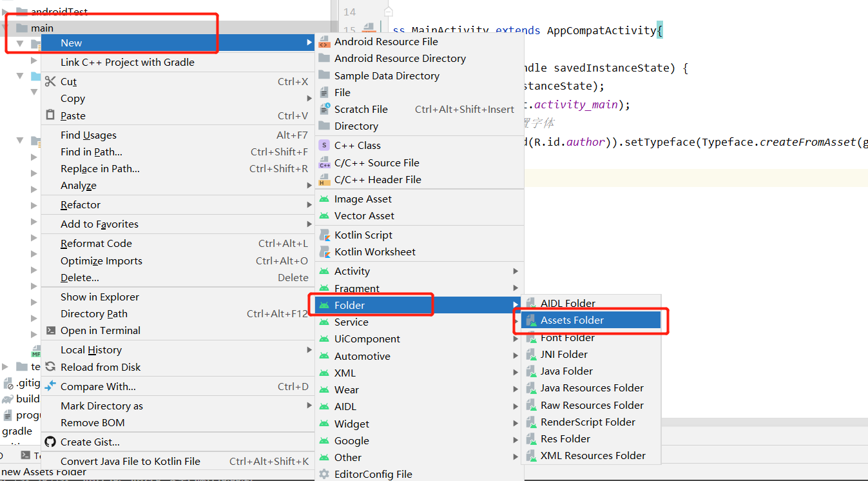Click the Image Asset android icon
This screenshot has width=868, height=481.
[325, 199]
